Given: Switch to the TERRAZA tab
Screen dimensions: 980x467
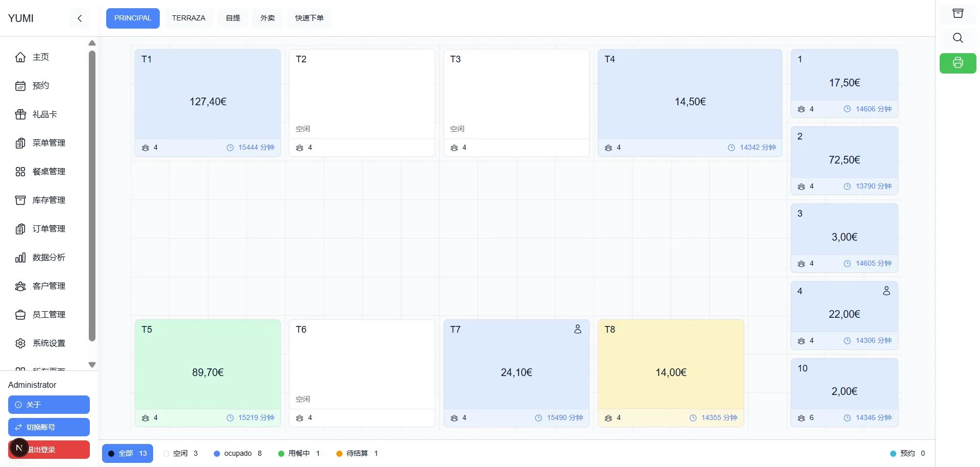Looking at the screenshot, I should (188, 18).
